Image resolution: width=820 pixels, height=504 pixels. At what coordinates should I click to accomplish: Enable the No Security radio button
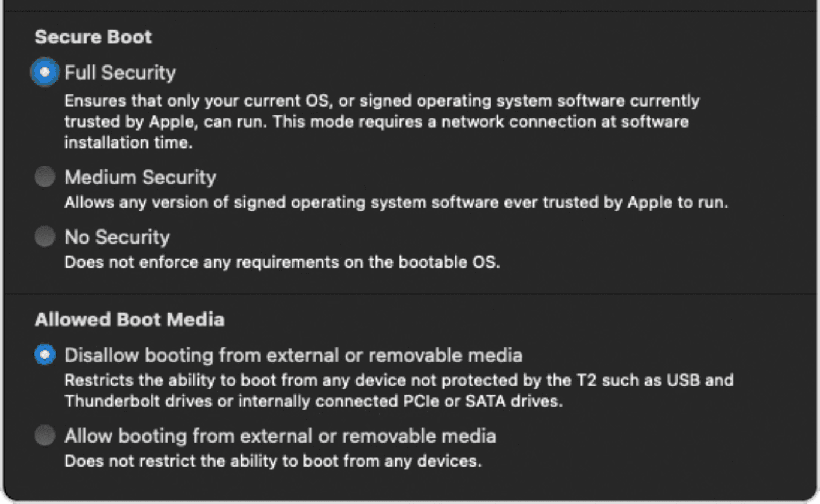click(x=45, y=236)
